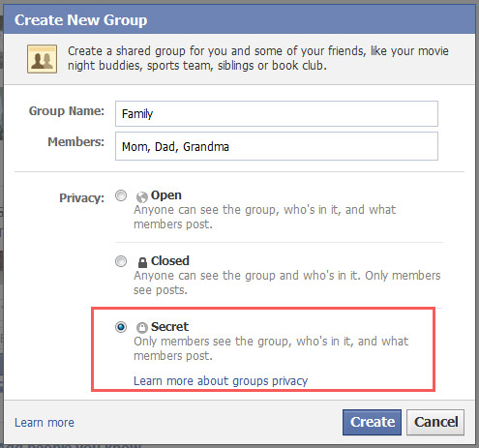
Task: Open Learn more about groups privacy link
Action: coord(221,381)
